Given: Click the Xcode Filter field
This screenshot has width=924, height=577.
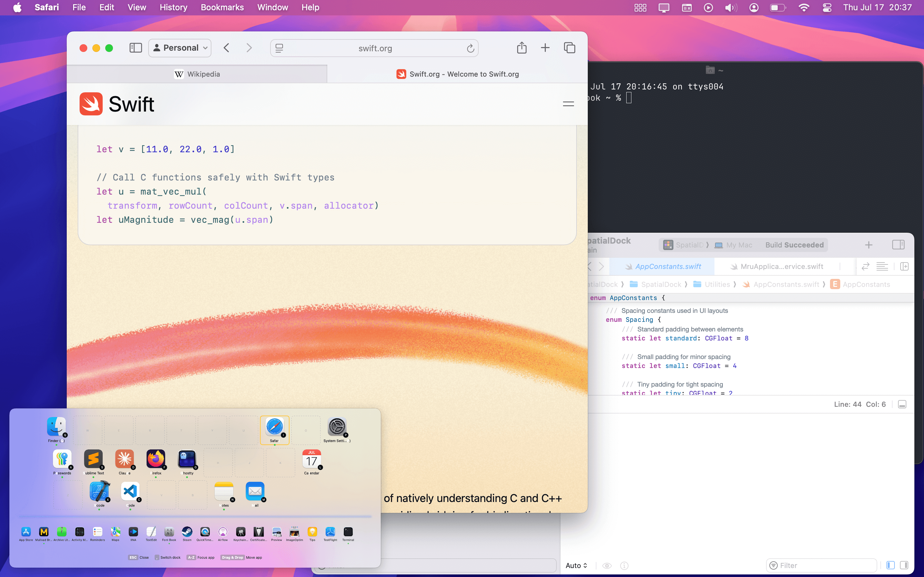Looking at the screenshot, I should pos(821,565).
